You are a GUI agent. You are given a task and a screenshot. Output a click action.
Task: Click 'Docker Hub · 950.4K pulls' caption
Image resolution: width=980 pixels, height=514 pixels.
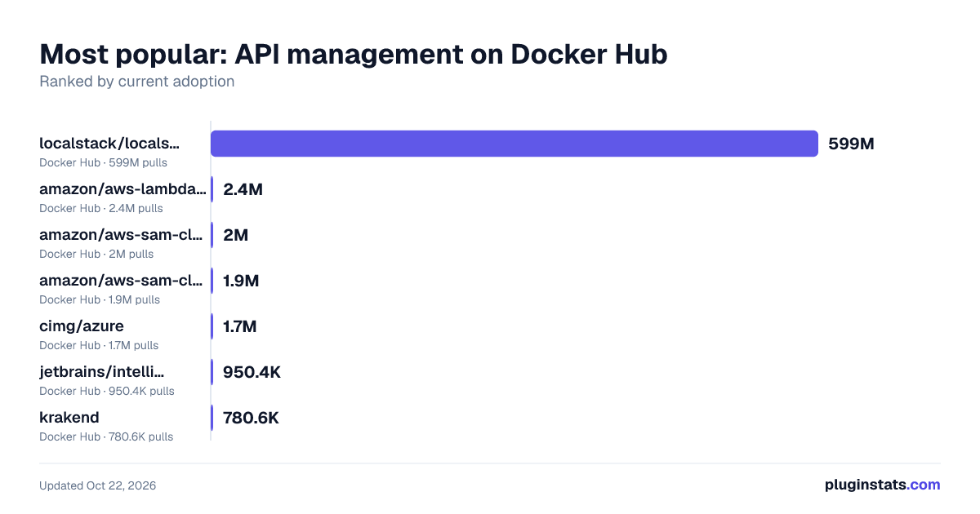[x=107, y=391]
